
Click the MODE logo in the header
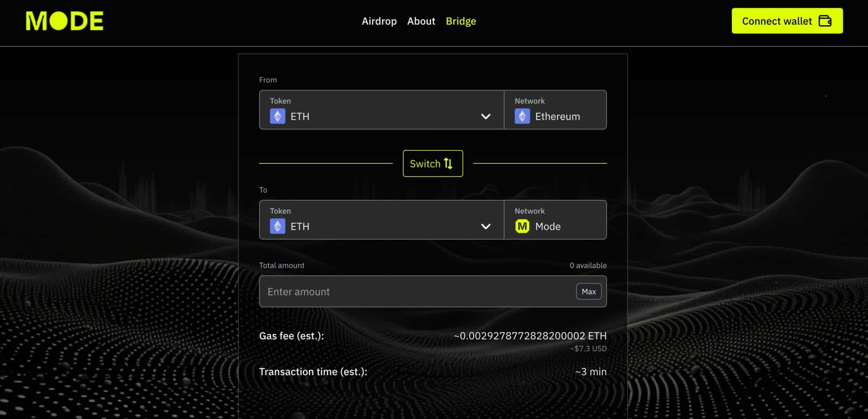[65, 21]
